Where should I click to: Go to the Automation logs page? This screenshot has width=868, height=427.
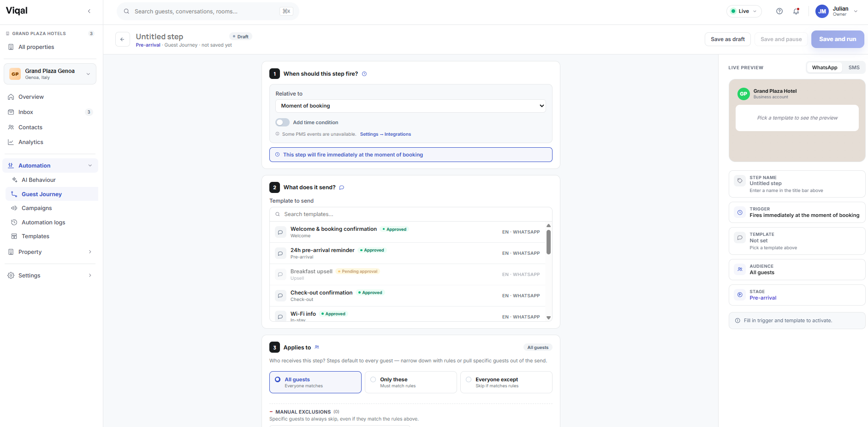point(52,223)
